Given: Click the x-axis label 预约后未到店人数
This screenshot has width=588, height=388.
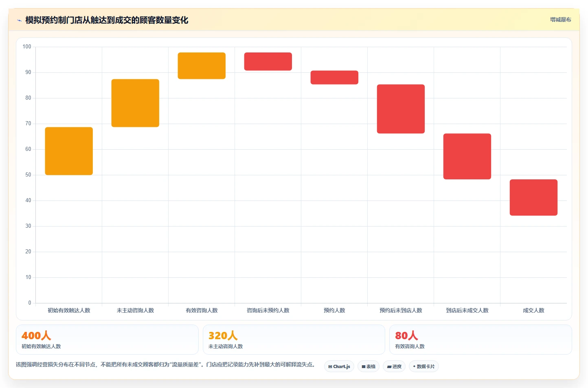Looking at the screenshot, I should 401,310.
